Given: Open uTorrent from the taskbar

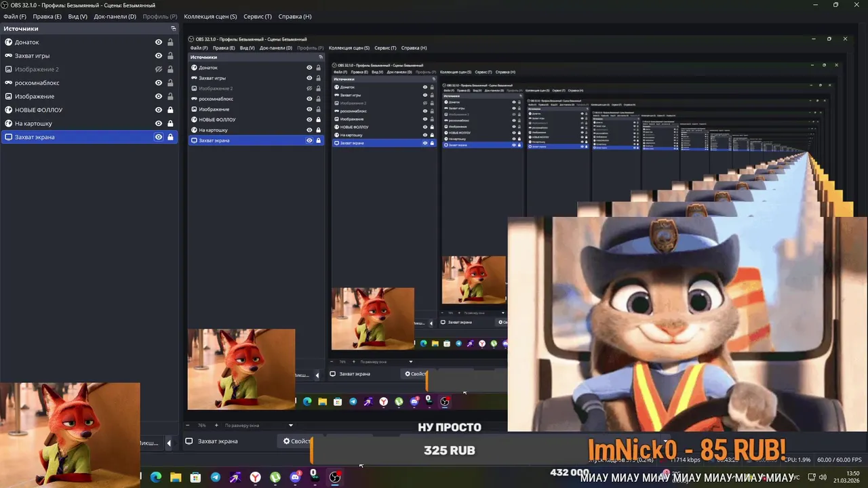Looking at the screenshot, I should (275, 477).
